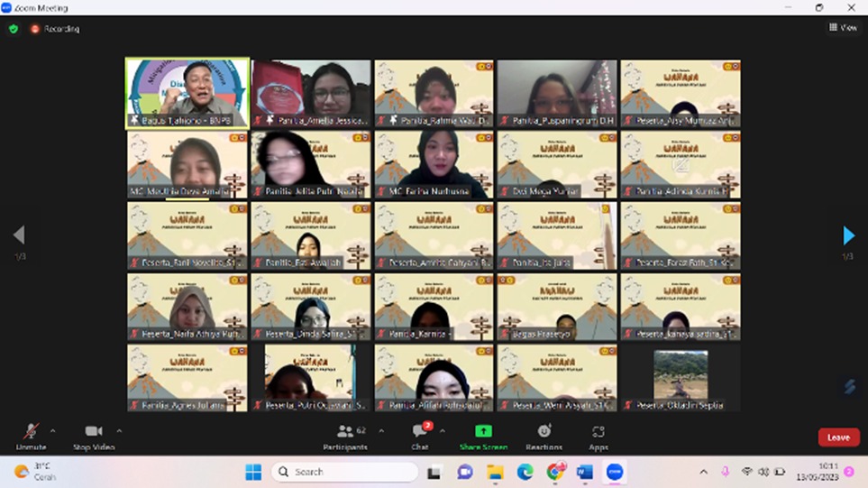Leave the meeting
Screen dimensions: 868x488
click(838, 437)
